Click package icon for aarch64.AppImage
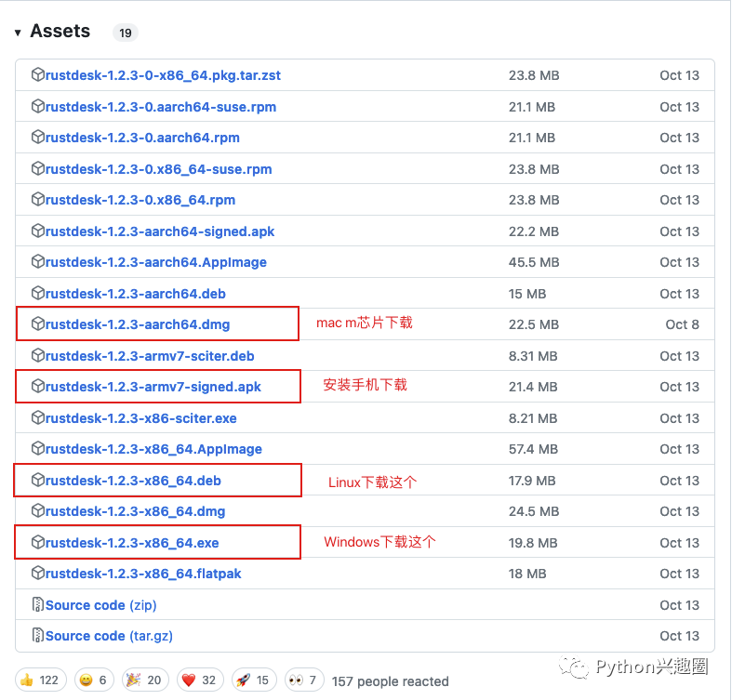Image resolution: width=732 pixels, height=700 pixels. click(x=38, y=262)
